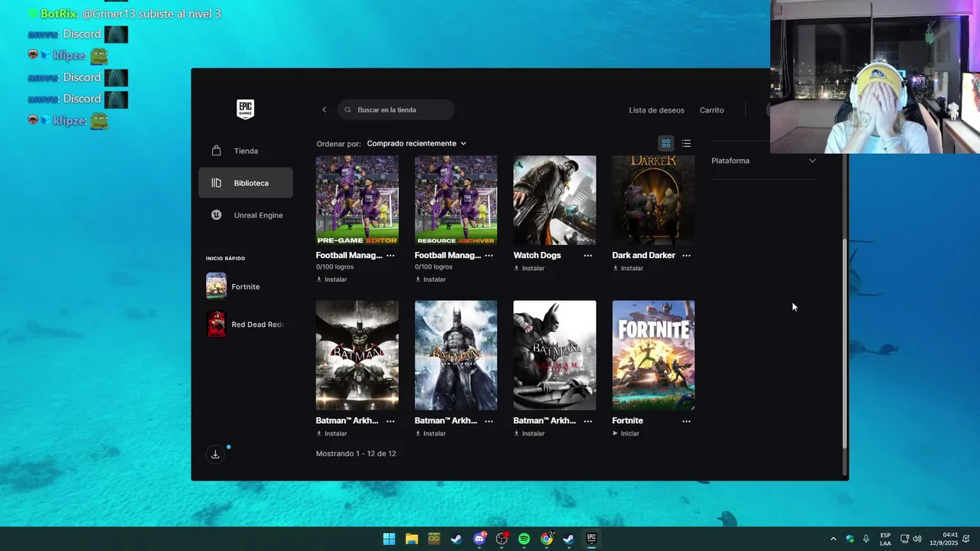The height and width of the screenshot is (551, 980).
Task: Click Instalar under Dark and Darker
Action: click(628, 269)
